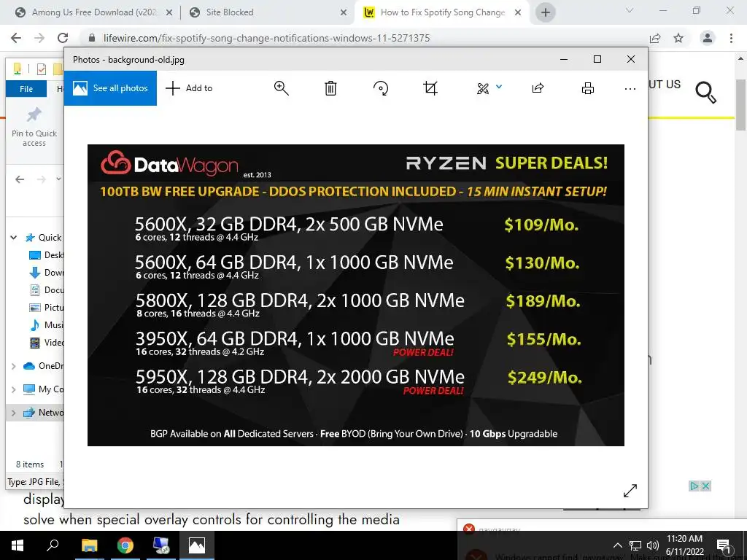Open the File Explorer recent locations dropdown
The image size is (747, 560).
coord(58,179)
